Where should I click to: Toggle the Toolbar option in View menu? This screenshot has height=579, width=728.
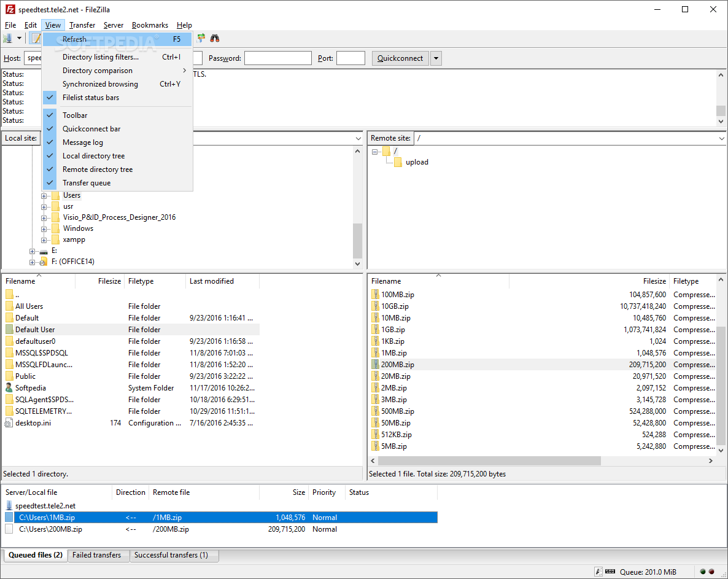tap(117, 115)
